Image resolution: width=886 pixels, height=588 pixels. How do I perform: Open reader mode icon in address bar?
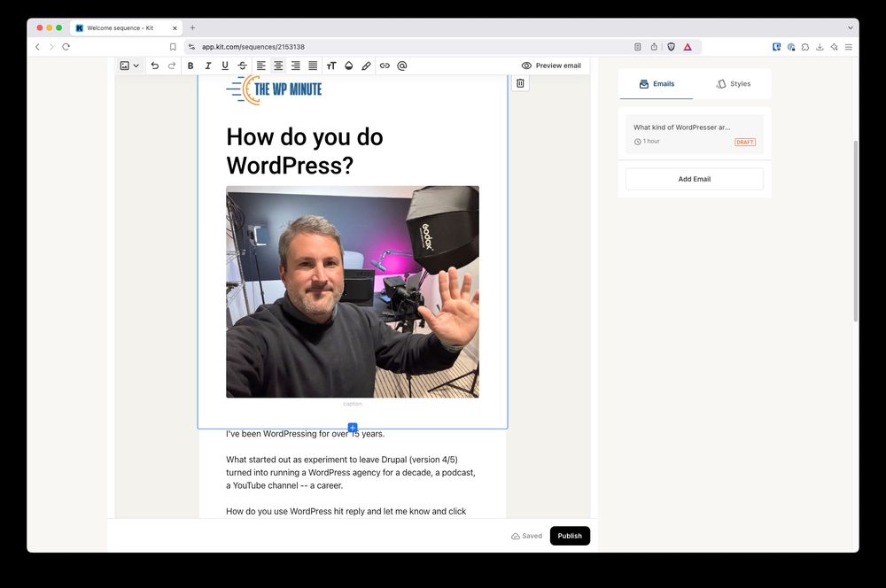[637, 47]
